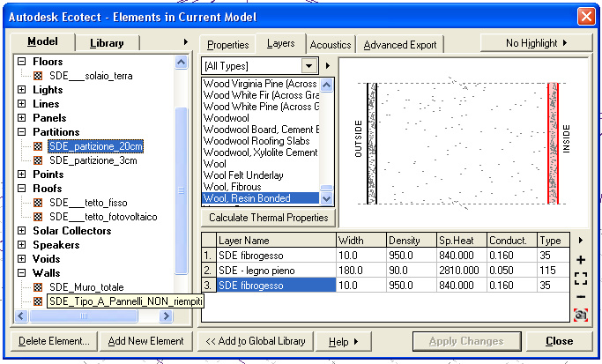Click the Conduct. column header
This screenshot has width=602, height=364.
[511, 241]
